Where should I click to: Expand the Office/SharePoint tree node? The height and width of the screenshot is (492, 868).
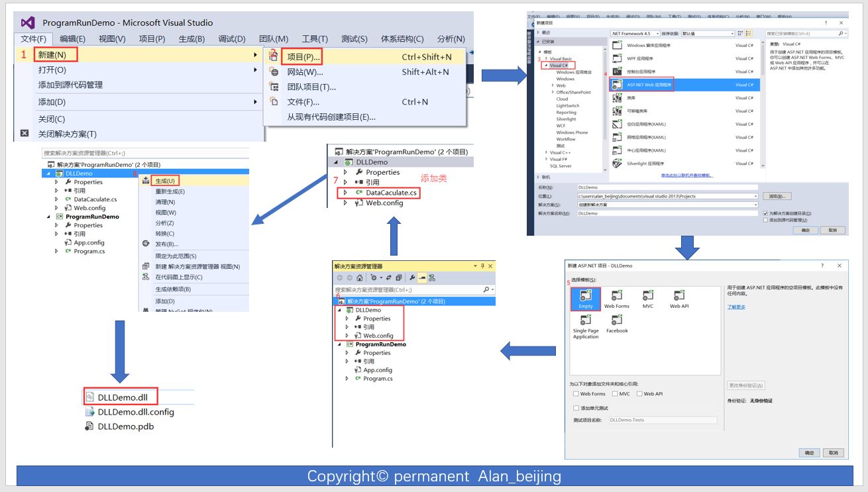pyautogui.click(x=553, y=92)
